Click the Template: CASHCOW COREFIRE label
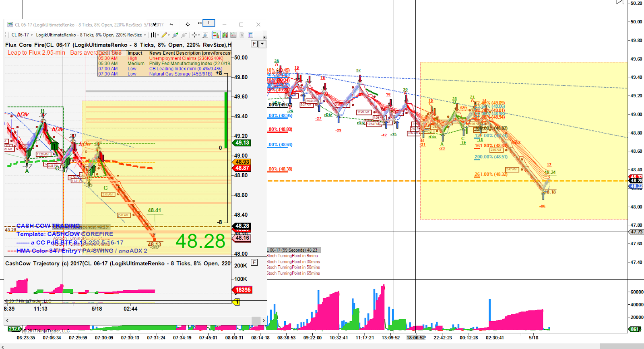 point(65,234)
